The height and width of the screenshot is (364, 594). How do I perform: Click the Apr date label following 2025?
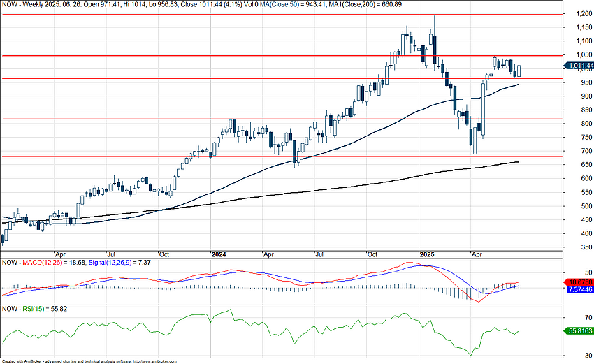tap(477, 254)
